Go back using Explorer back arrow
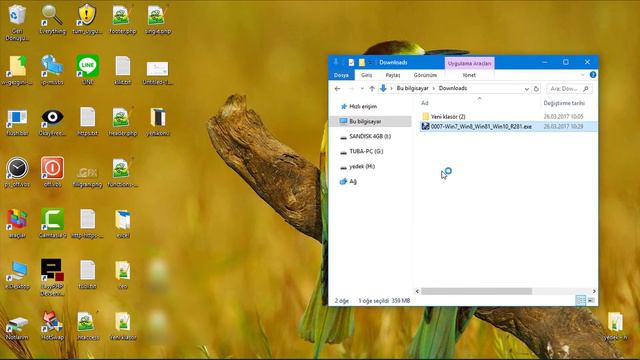 (337, 89)
